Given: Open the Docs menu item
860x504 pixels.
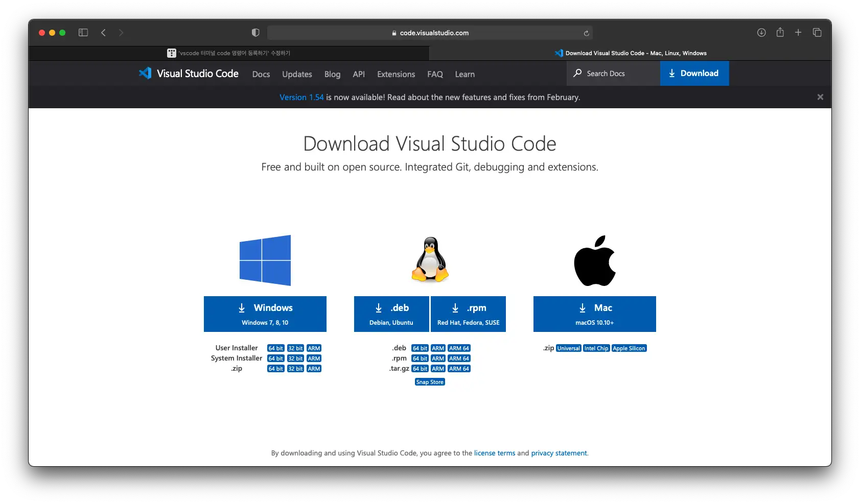Looking at the screenshot, I should [x=261, y=74].
